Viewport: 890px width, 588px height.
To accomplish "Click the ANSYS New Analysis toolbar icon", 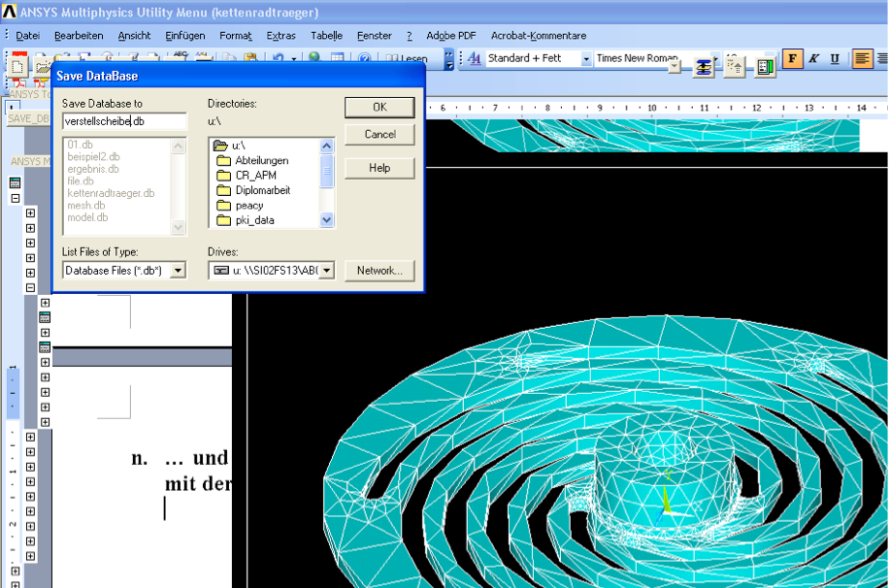I will point(17,67).
